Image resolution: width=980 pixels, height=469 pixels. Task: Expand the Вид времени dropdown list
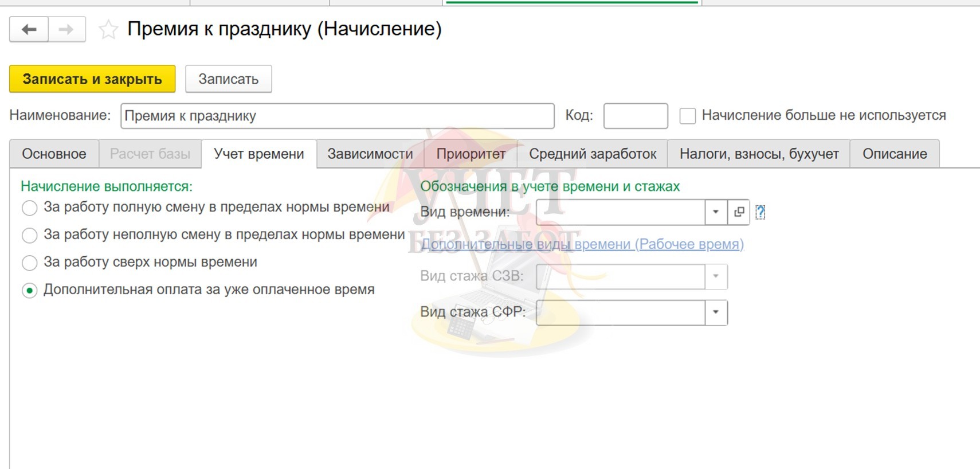click(716, 212)
